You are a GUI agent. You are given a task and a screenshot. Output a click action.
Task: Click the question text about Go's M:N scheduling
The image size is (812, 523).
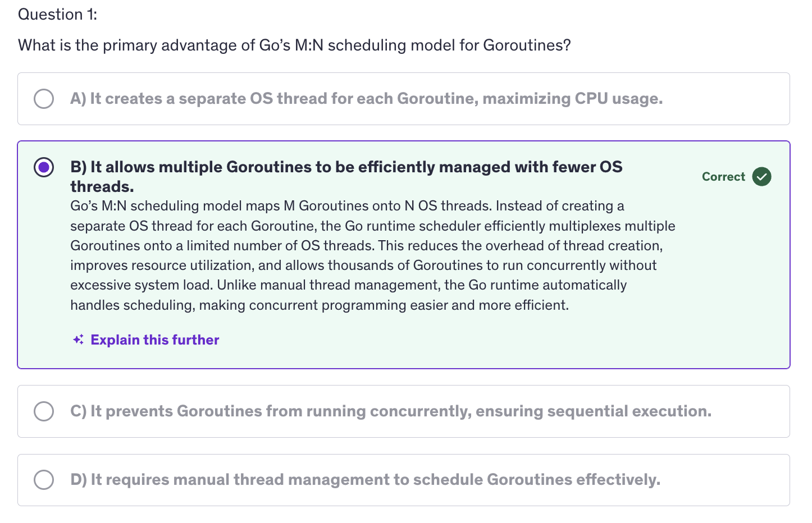tap(294, 45)
